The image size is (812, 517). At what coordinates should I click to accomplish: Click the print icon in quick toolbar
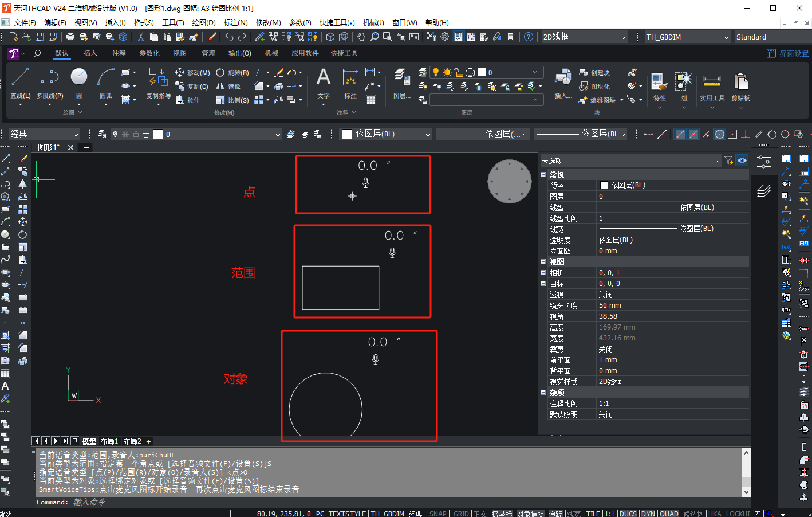pos(70,37)
